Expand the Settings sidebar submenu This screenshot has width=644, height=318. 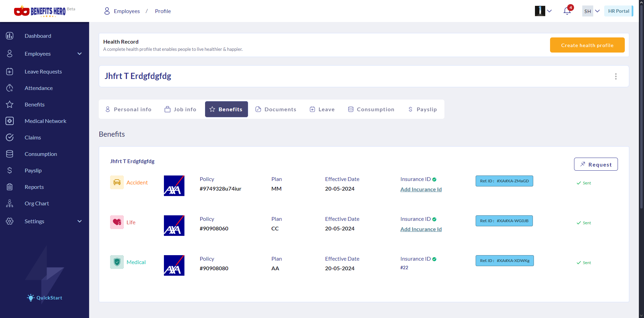click(80, 221)
